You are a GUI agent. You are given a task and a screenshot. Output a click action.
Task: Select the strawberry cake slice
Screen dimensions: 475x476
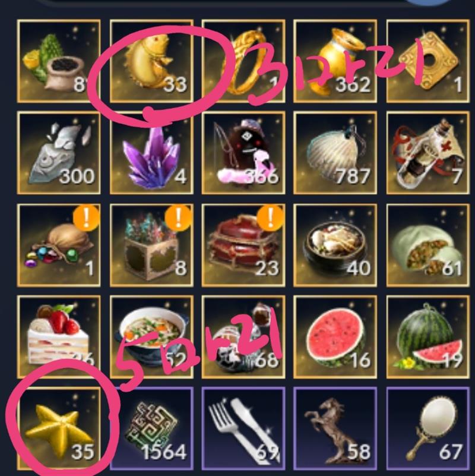(x=59, y=337)
